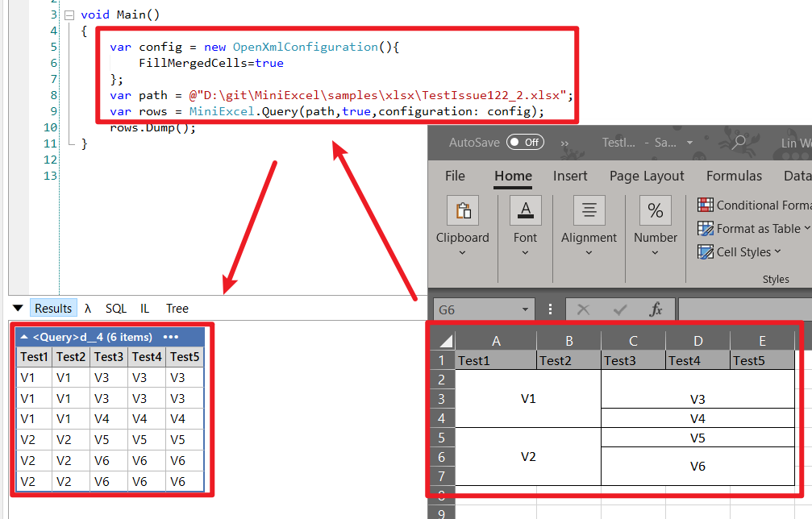Apply Format as Table
The image size is (812, 519).
tap(752, 228)
